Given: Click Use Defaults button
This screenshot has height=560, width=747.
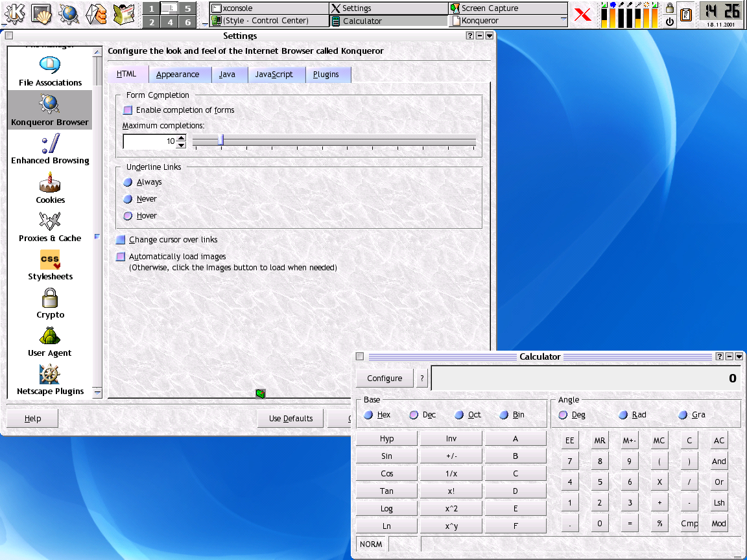Looking at the screenshot, I should pyautogui.click(x=290, y=419).
